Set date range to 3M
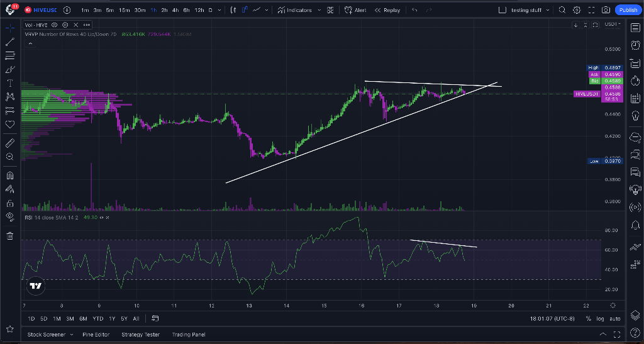Screen dimensions: 644x344 click(x=70, y=319)
